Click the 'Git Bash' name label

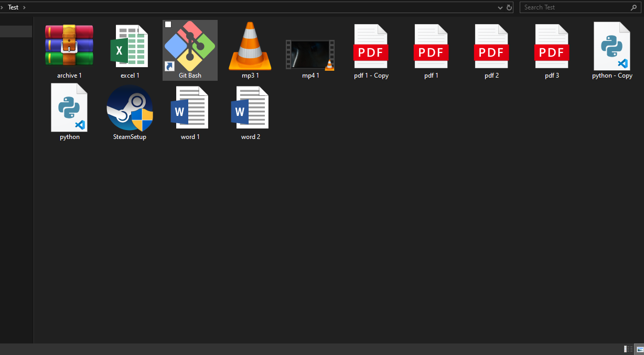pos(190,76)
